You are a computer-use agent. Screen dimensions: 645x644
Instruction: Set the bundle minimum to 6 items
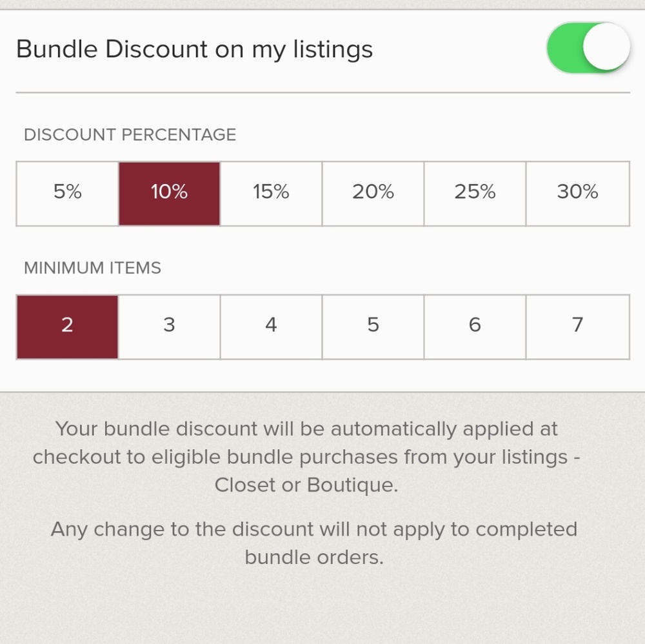coord(475,326)
